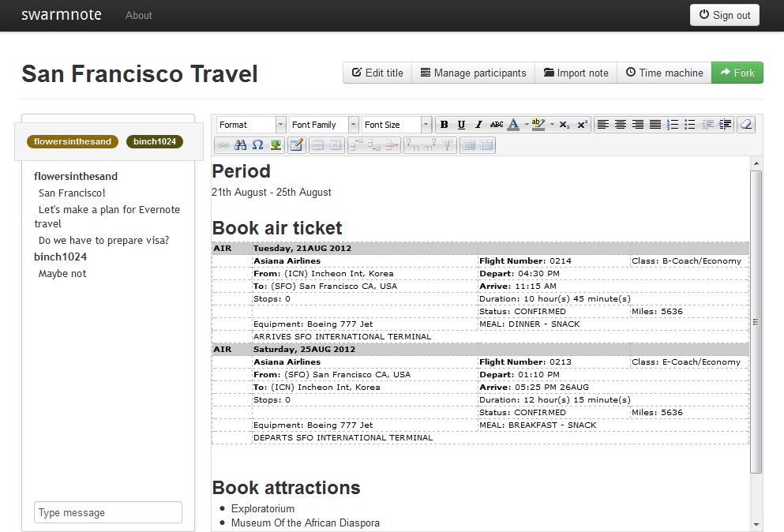Click the eraser remove formatting icon

(746, 125)
